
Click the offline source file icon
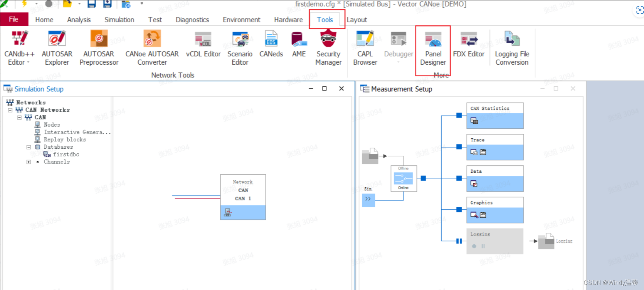coord(370,156)
